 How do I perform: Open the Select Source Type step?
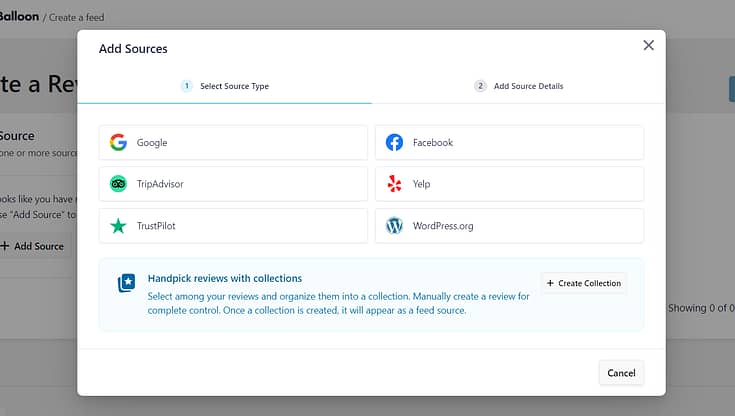click(225, 86)
